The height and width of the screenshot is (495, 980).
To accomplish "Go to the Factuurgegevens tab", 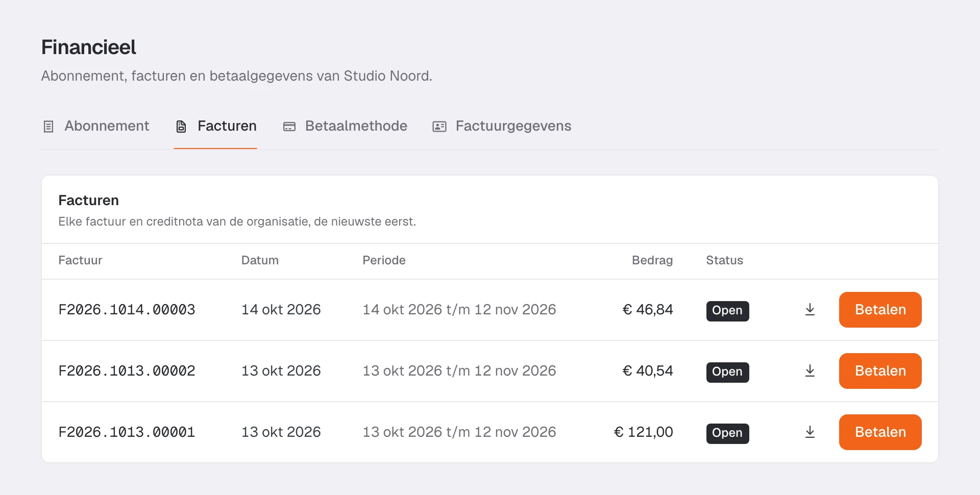I will [x=502, y=126].
